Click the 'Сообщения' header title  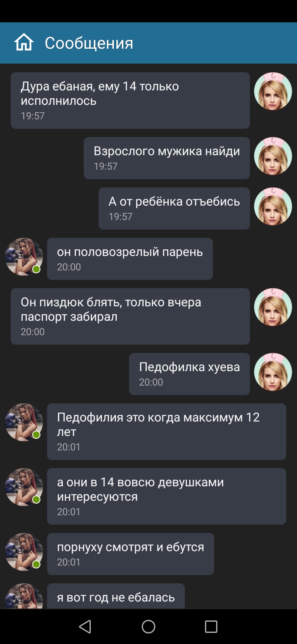coord(89,43)
